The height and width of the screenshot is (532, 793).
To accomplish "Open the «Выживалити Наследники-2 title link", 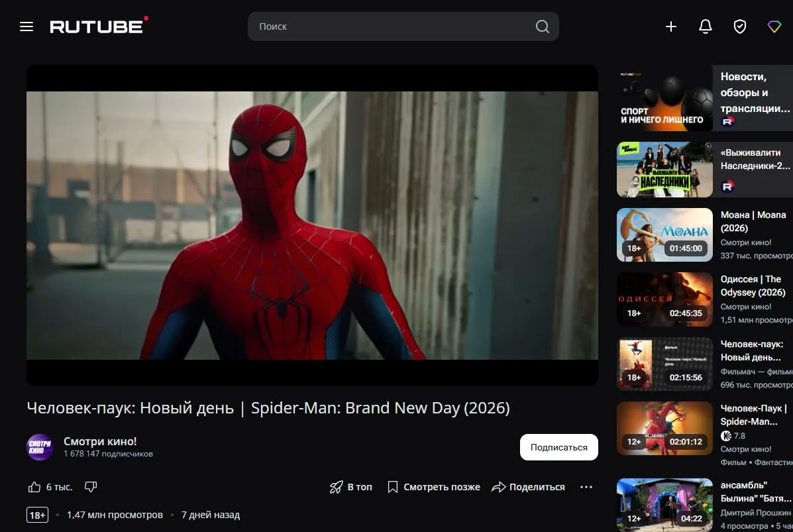I will pos(755,159).
